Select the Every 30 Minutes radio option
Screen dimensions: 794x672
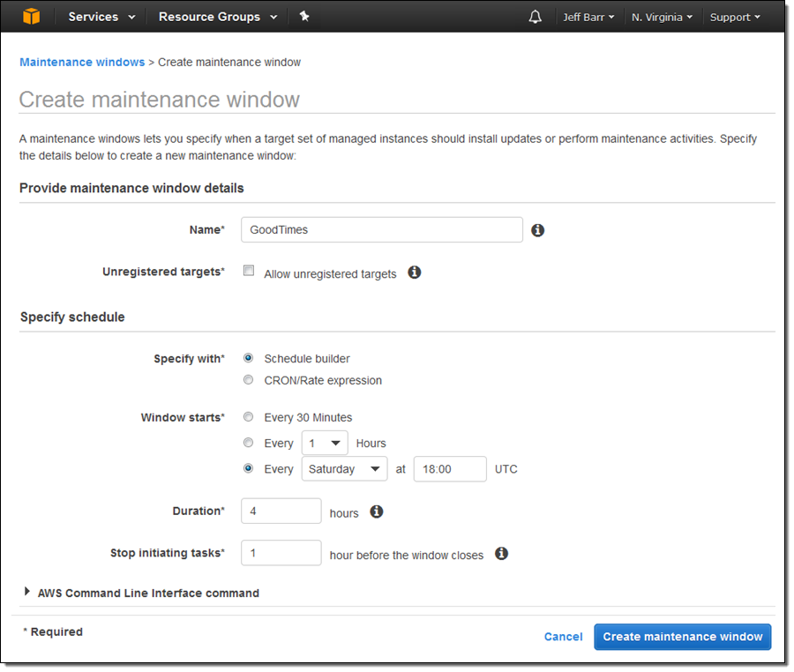pyautogui.click(x=249, y=417)
